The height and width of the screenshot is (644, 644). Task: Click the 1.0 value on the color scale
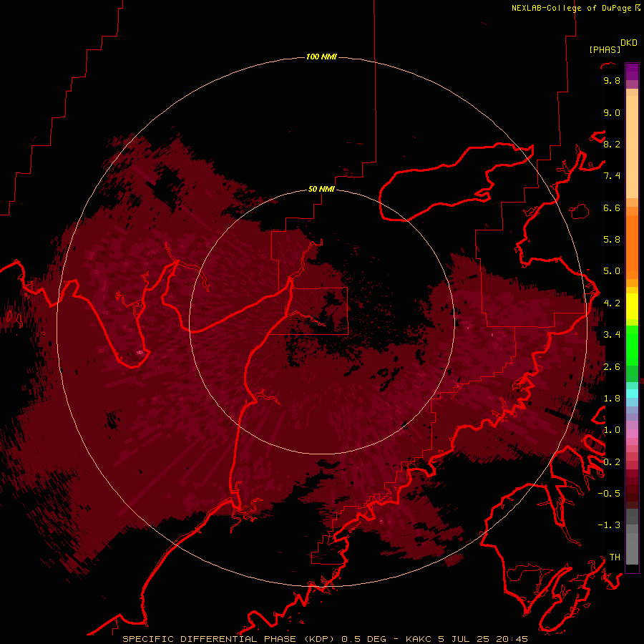click(x=612, y=430)
